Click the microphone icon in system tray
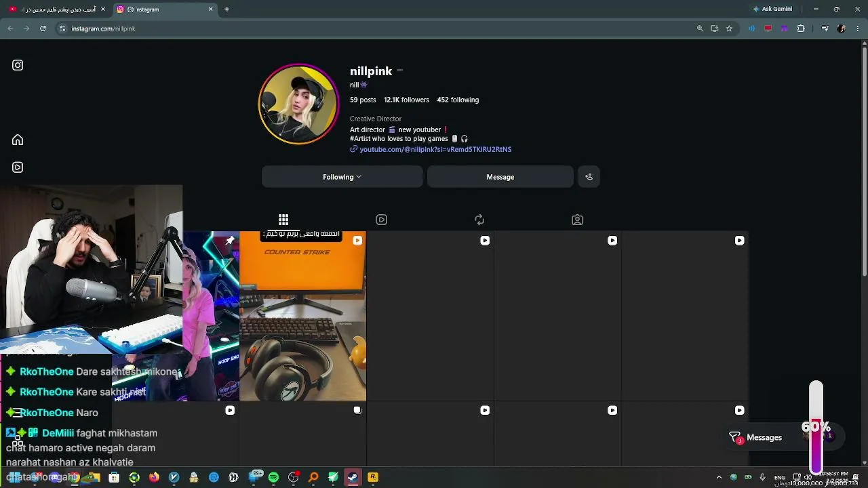This screenshot has height=488, width=868. coord(763,477)
